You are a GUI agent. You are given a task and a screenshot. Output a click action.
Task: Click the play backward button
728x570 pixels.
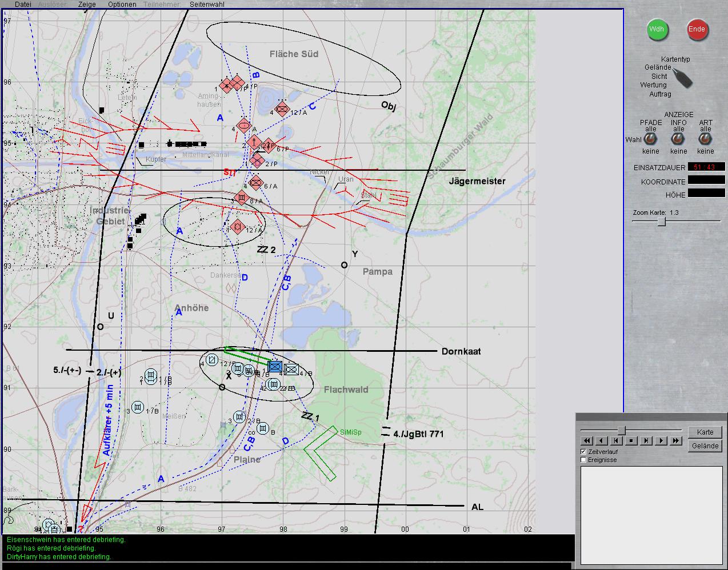click(602, 440)
